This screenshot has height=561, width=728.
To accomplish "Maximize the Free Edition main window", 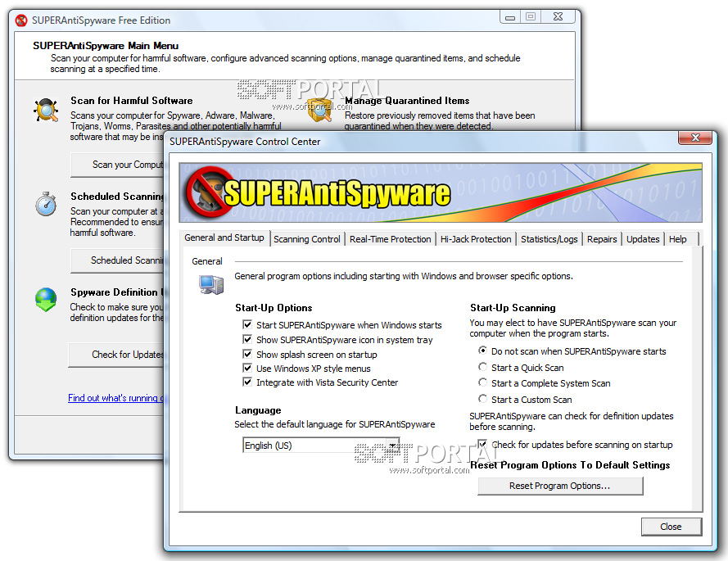I will 531,17.
